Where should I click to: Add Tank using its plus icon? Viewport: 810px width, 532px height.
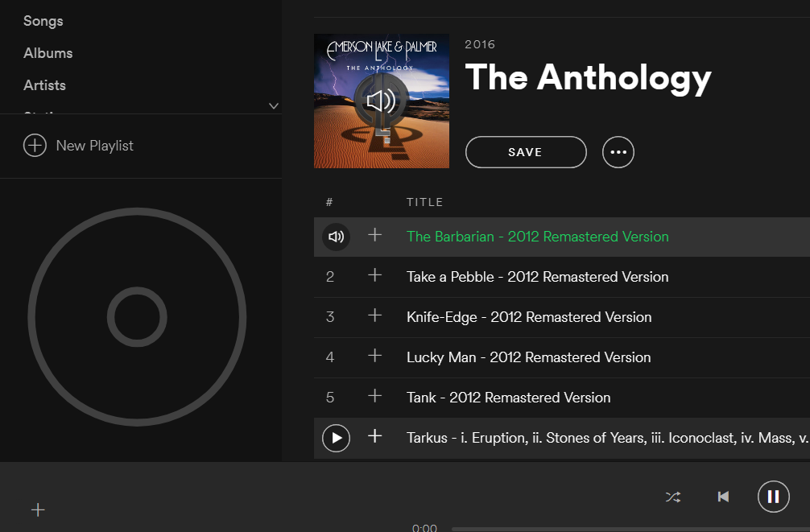click(374, 396)
